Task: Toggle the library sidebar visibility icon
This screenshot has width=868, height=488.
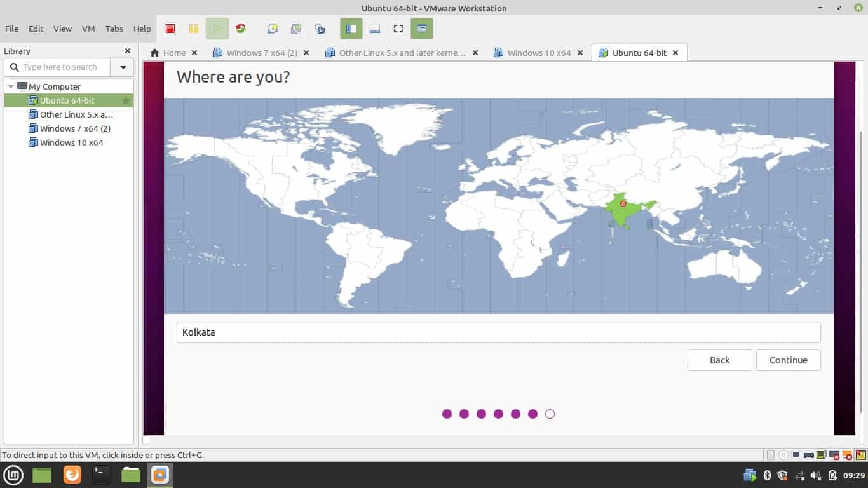Action: pos(351,29)
